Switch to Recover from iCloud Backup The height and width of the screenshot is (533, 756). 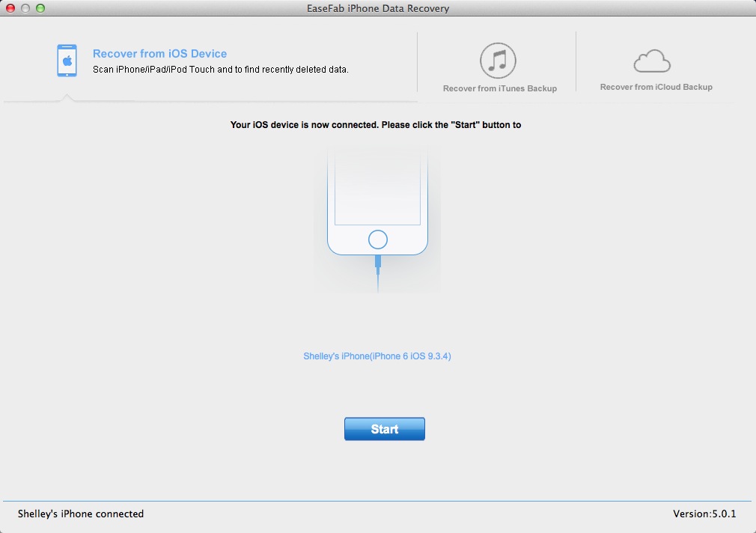[656, 87]
